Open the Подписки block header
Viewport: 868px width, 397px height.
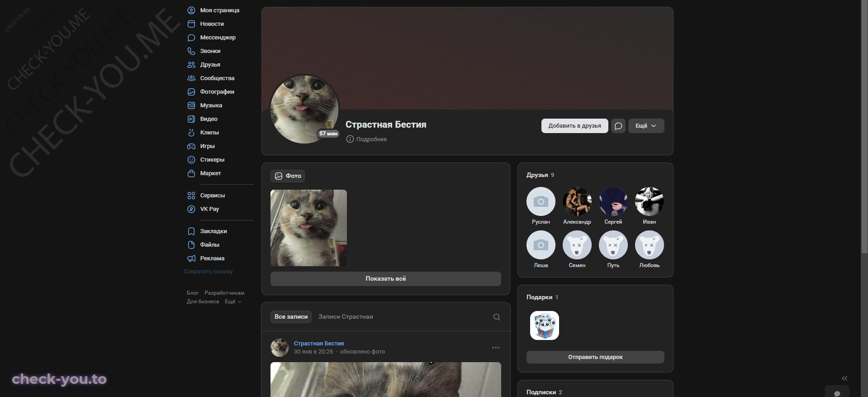544,392
